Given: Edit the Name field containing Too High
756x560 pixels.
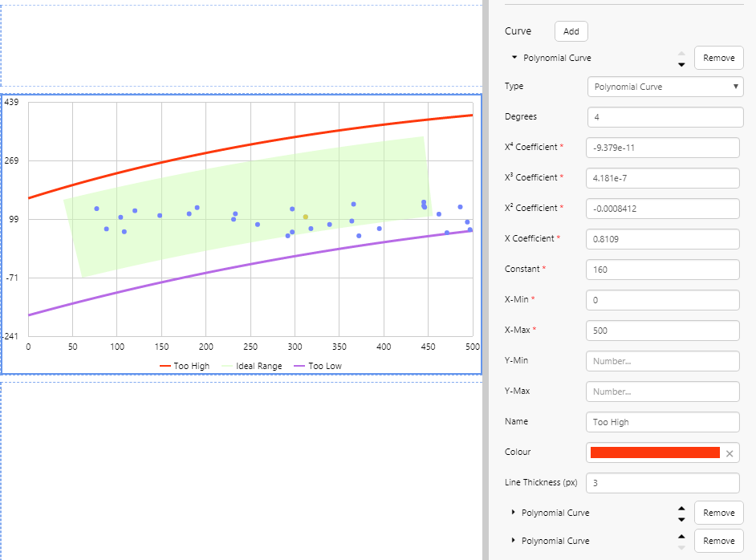Looking at the screenshot, I should (662, 422).
